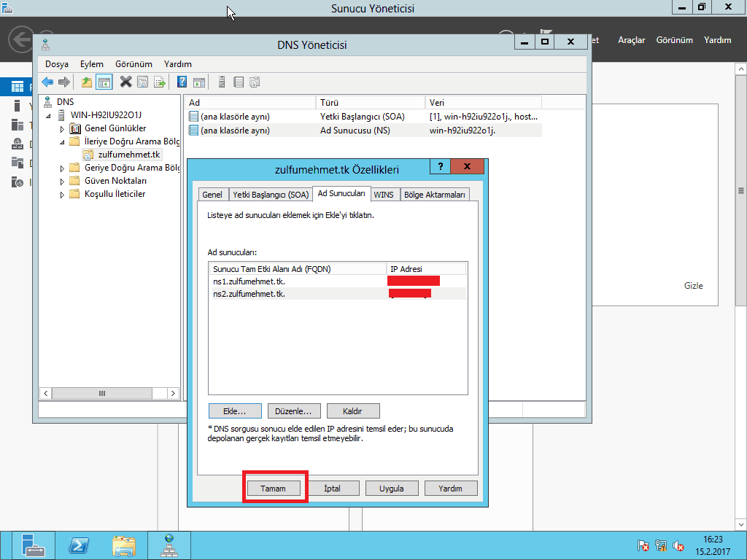Click the Export List toolbar icon

click(x=159, y=82)
